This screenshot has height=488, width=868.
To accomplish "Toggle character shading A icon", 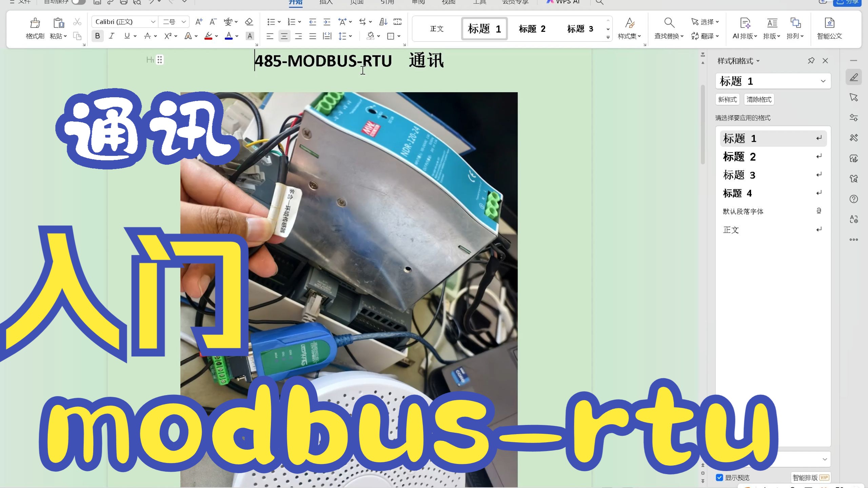I will click(x=250, y=36).
